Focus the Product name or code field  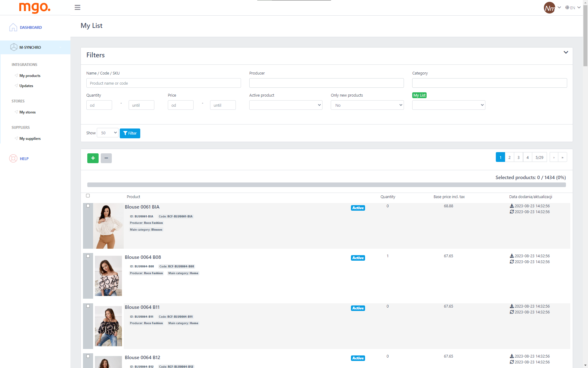[x=164, y=83]
